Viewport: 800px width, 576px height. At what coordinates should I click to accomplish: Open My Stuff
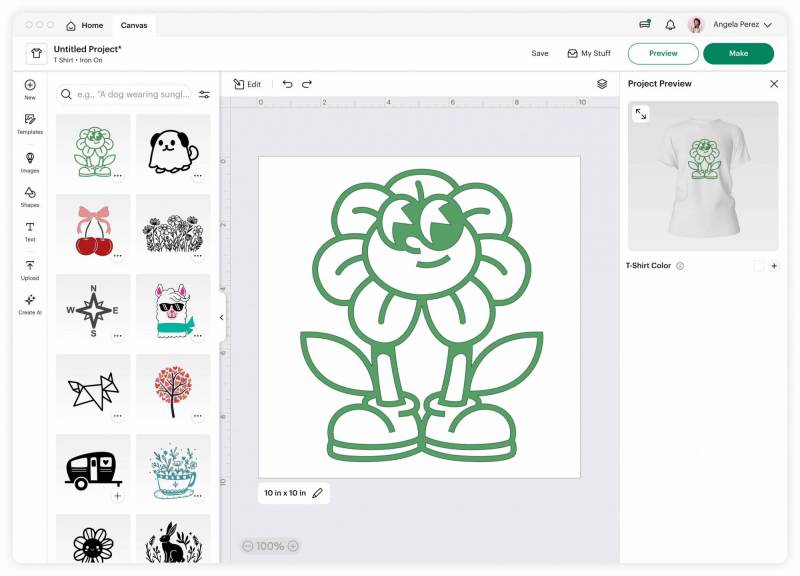coord(589,53)
